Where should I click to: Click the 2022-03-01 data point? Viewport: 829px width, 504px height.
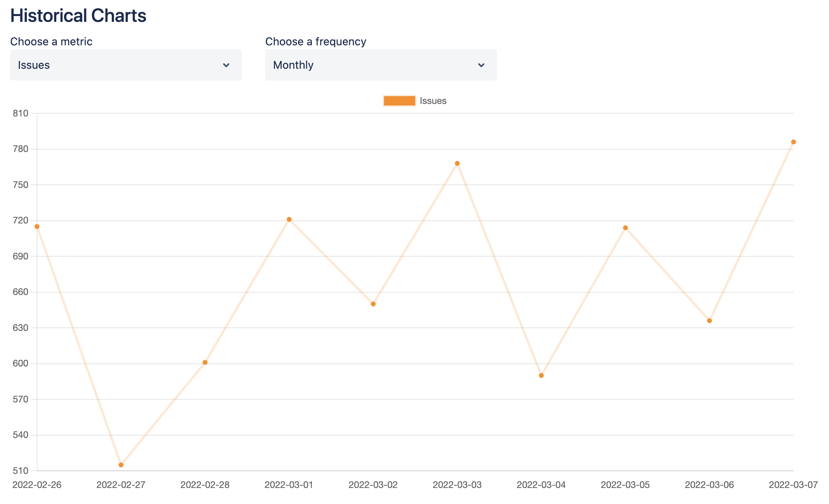289,220
